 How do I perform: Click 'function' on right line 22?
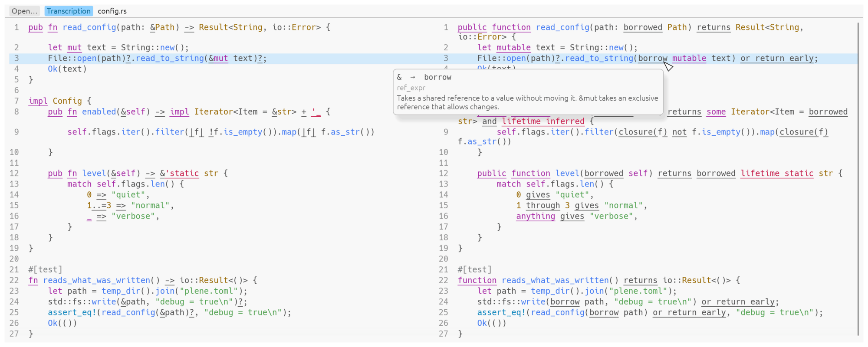[x=477, y=280]
